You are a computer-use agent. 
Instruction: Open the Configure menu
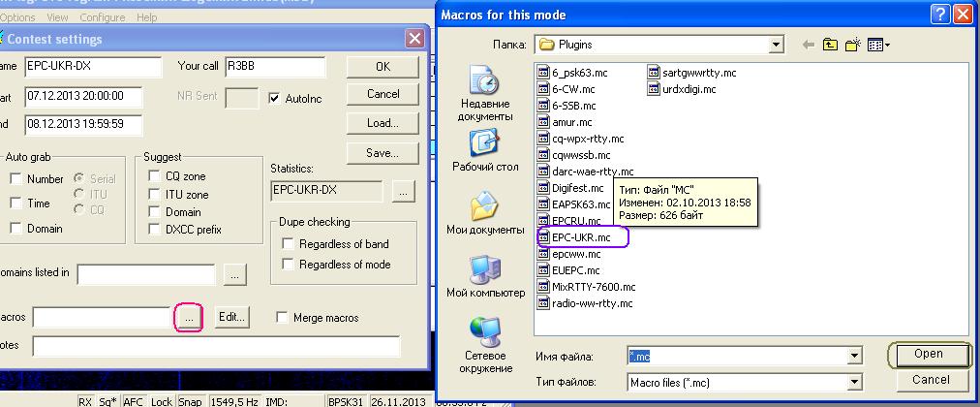pyautogui.click(x=102, y=17)
